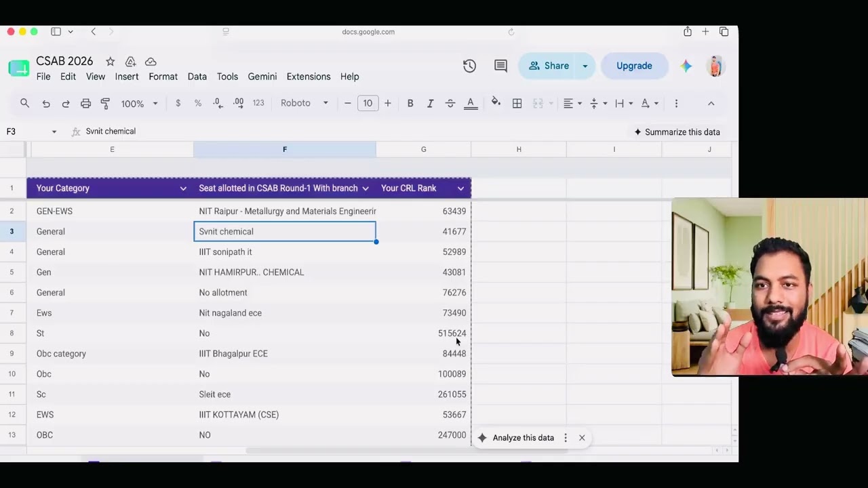
Task: Open more number formats dropdown
Action: point(258,103)
